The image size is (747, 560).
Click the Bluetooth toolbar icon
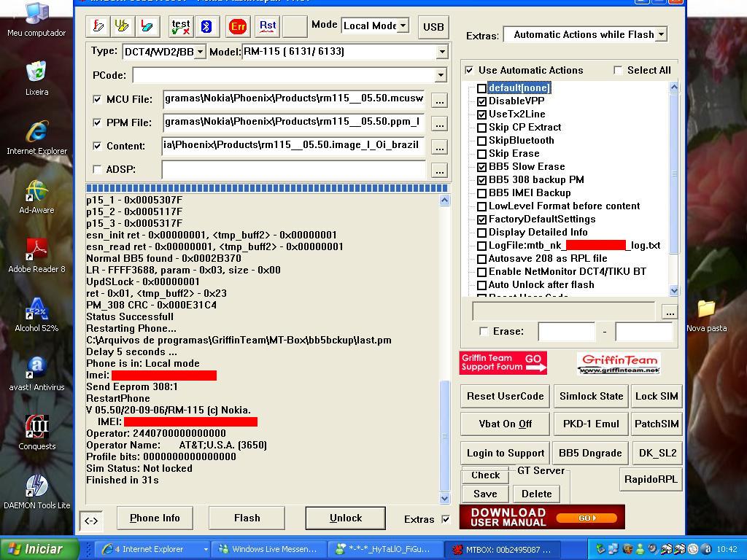tap(206, 26)
